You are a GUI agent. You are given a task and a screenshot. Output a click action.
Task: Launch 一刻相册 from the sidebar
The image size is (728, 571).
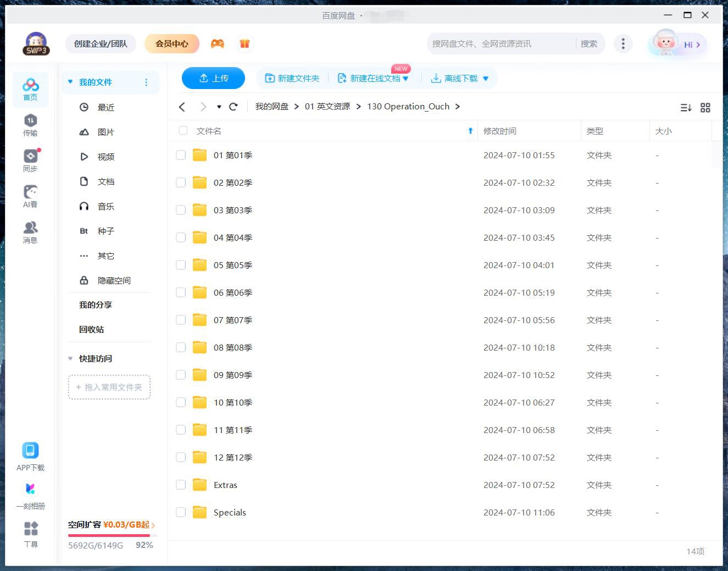[30, 492]
